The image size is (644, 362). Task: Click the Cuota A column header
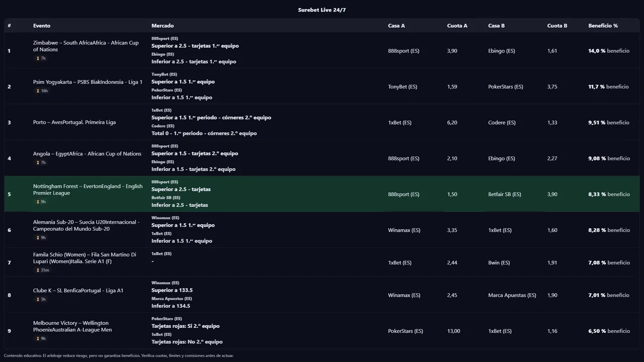[x=457, y=26]
